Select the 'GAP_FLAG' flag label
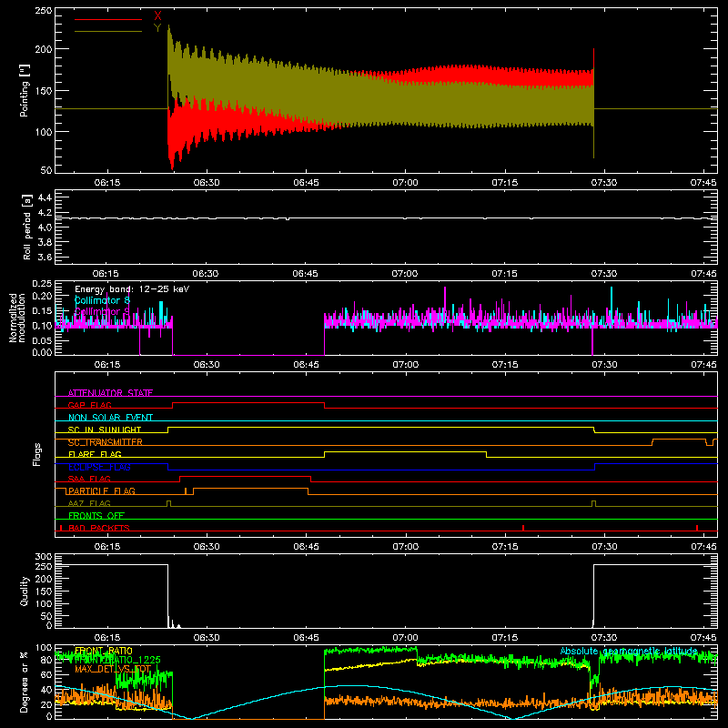Screen dimensions: 728x728 (x=89, y=405)
